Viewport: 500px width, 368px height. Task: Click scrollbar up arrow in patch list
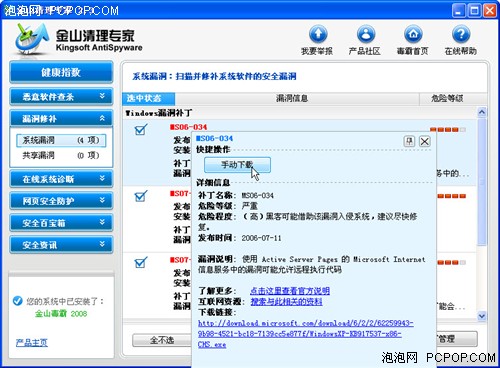pos(482,112)
